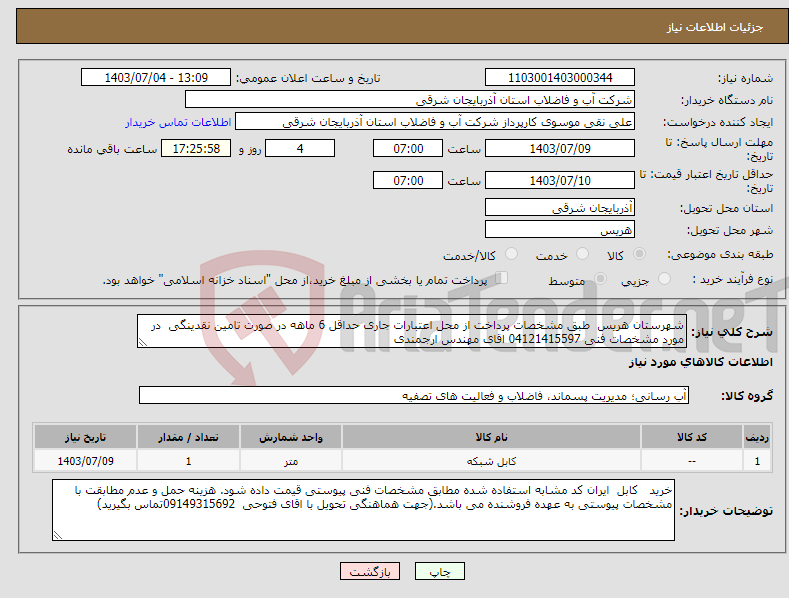The width and height of the screenshot is (789, 598).
Task: Click the buyer organization name field
Action: (410, 100)
